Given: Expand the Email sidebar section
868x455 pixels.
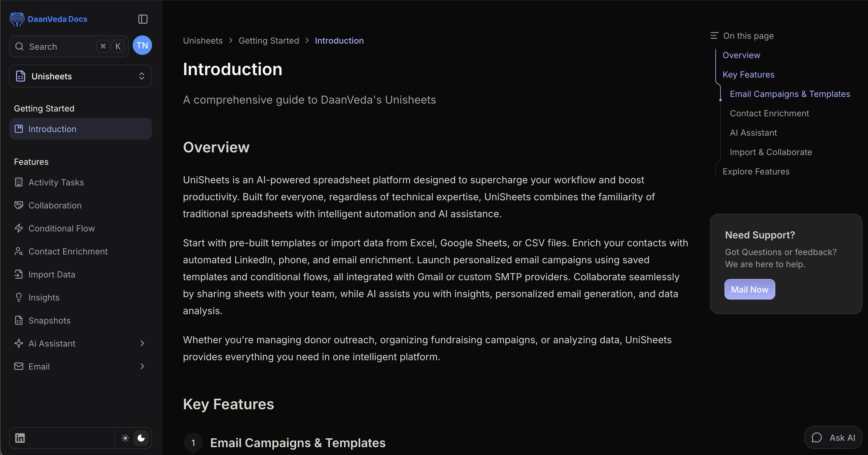Looking at the screenshot, I should (142, 366).
